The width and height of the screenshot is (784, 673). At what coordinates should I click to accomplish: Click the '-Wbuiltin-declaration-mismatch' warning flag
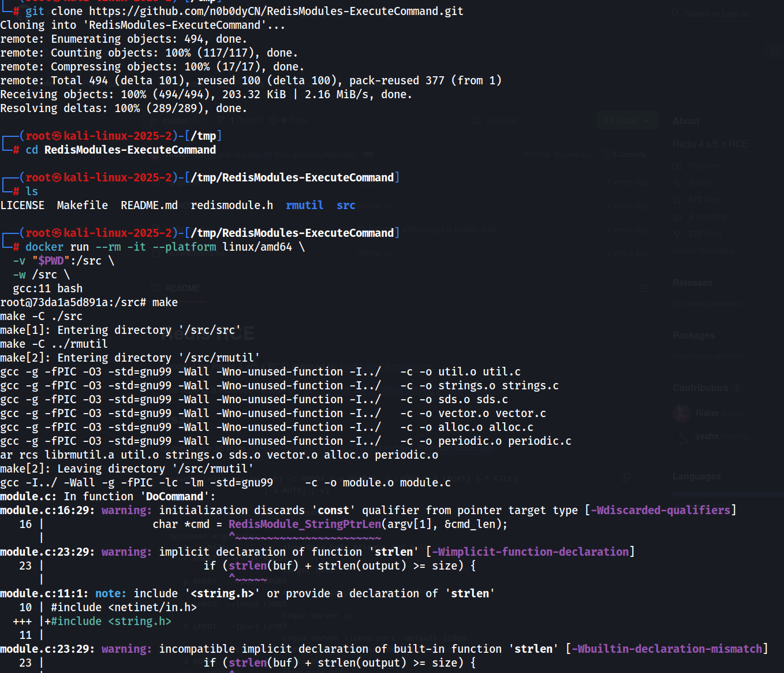pyautogui.click(x=667, y=649)
